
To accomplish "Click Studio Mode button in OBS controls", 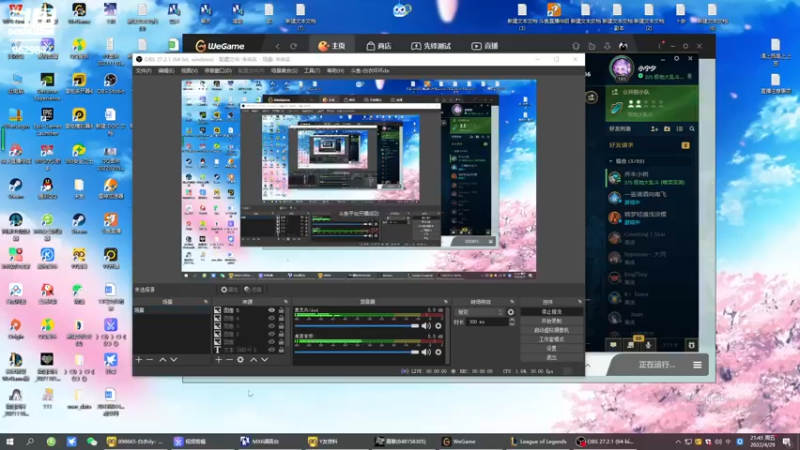I will pyautogui.click(x=552, y=339).
